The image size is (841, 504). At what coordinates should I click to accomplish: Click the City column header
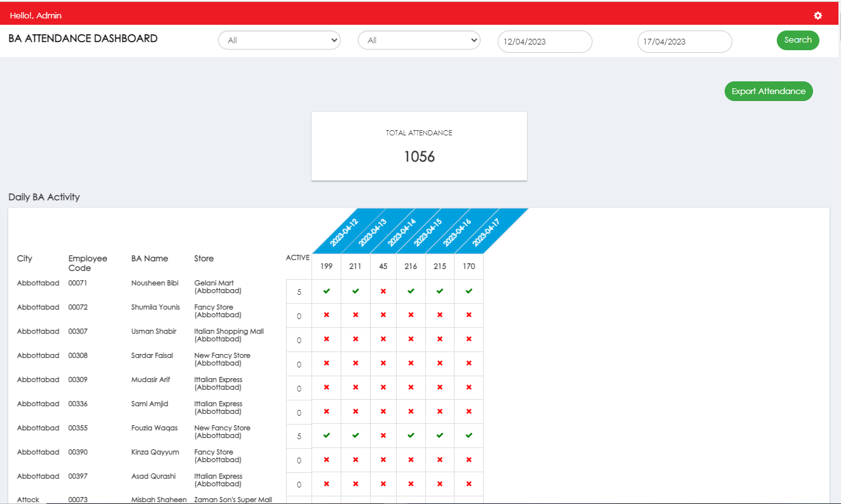tap(24, 259)
